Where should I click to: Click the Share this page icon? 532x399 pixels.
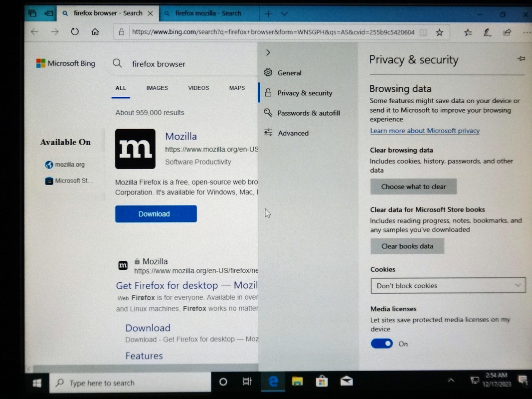click(x=507, y=32)
